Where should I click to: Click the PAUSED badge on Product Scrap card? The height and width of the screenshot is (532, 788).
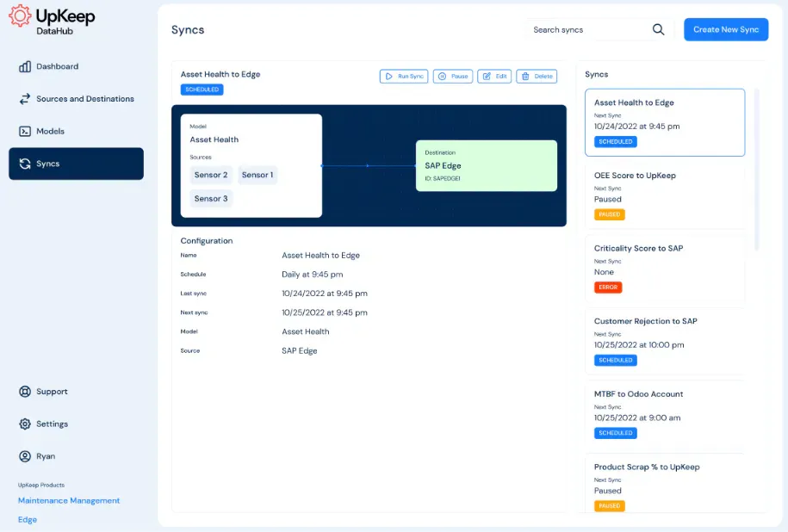point(610,506)
